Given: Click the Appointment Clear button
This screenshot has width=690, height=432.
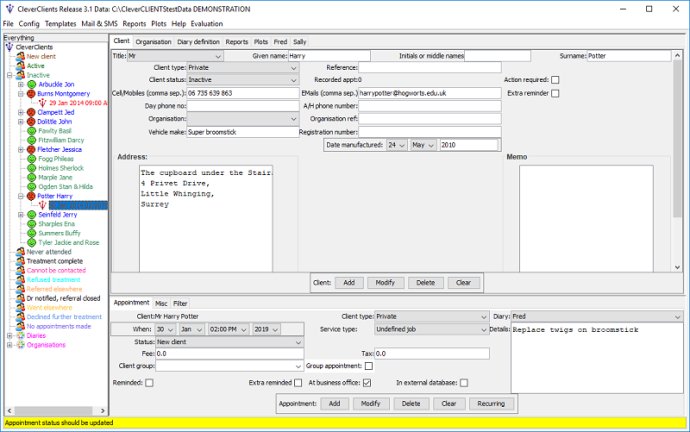Looking at the screenshot, I should (449, 404).
